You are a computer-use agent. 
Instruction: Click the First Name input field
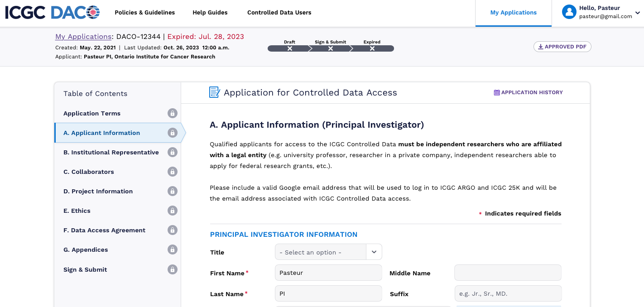[x=328, y=273]
